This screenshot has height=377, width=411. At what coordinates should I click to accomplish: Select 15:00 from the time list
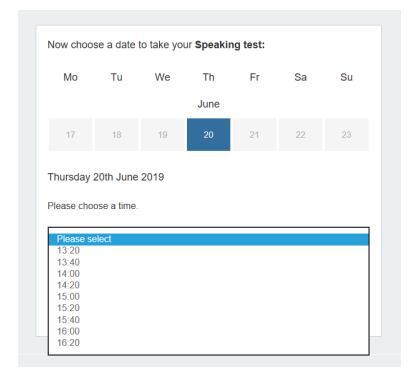pos(209,296)
